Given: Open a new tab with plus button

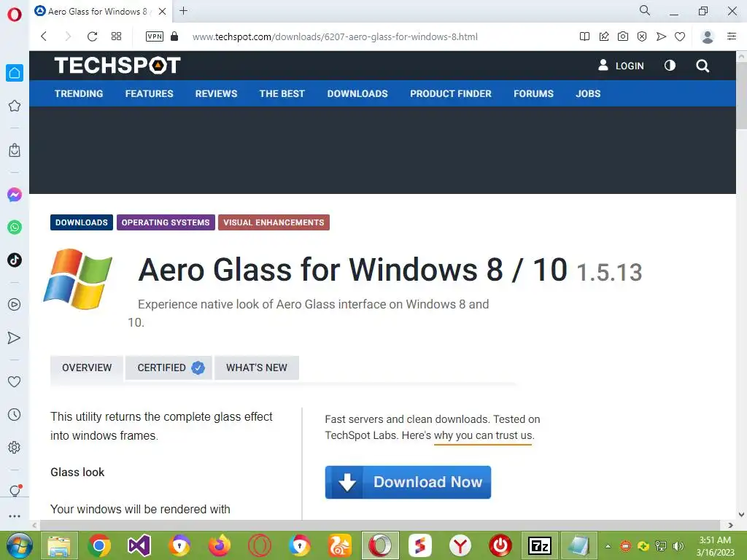Looking at the screenshot, I should click(x=183, y=11).
